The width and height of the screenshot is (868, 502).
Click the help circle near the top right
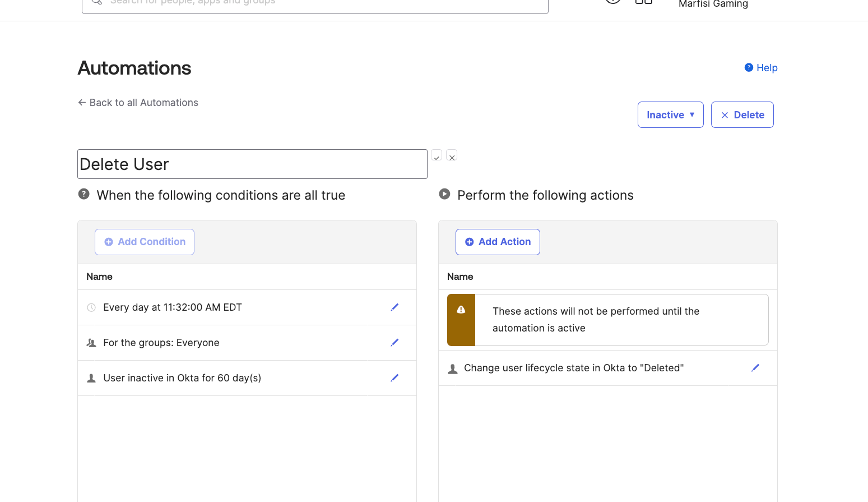[x=612, y=1]
